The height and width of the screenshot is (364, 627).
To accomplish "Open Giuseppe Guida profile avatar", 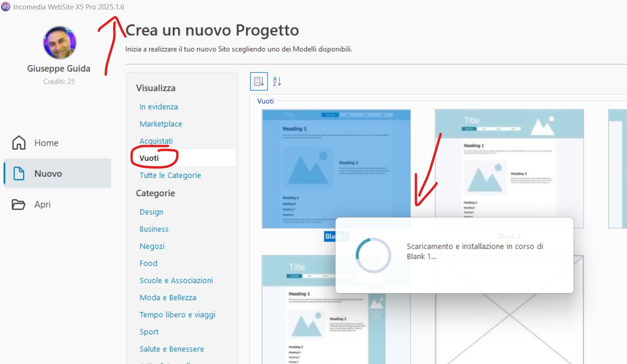I will tap(60, 43).
